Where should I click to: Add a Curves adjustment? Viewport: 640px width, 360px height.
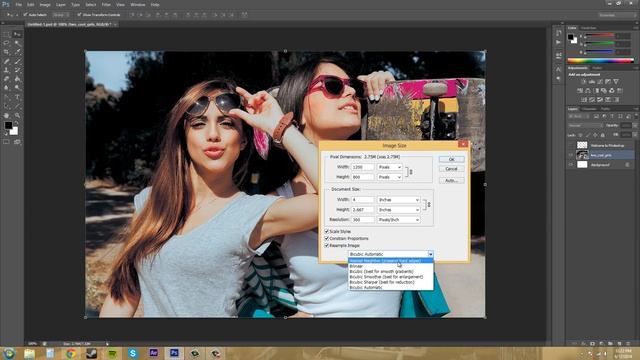click(x=600, y=81)
